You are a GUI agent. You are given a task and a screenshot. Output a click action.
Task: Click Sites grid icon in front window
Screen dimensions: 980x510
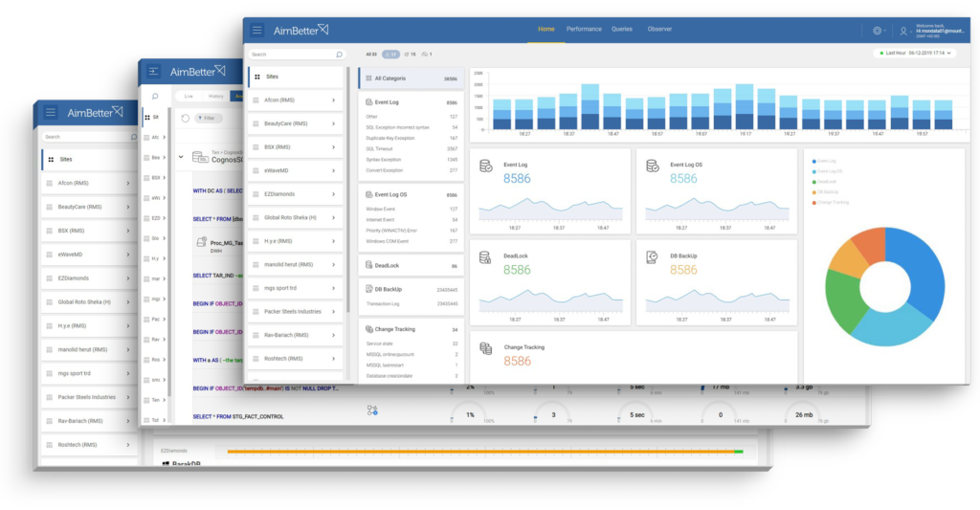pyautogui.click(x=256, y=77)
